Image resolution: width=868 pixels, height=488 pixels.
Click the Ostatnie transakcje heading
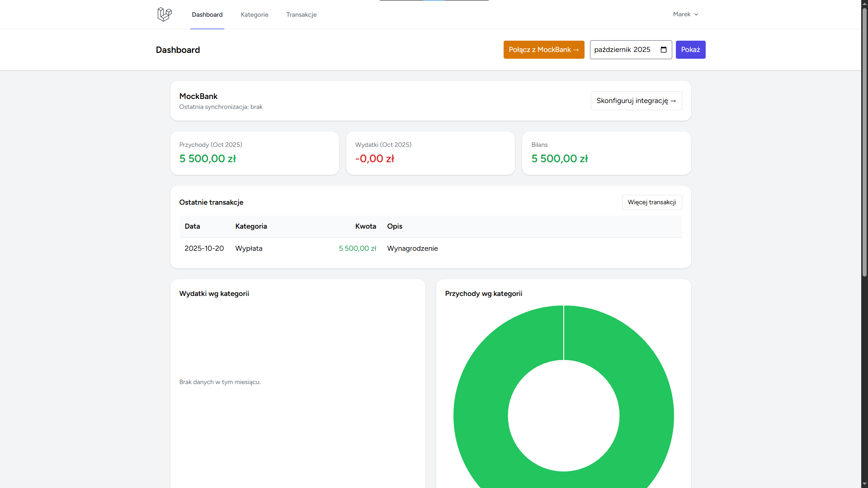211,202
